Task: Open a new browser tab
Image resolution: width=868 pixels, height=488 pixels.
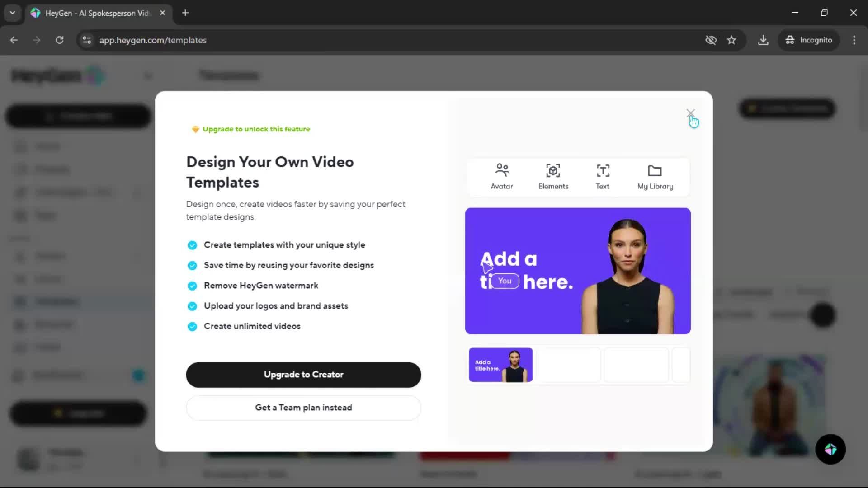Action: coord(185,13)
